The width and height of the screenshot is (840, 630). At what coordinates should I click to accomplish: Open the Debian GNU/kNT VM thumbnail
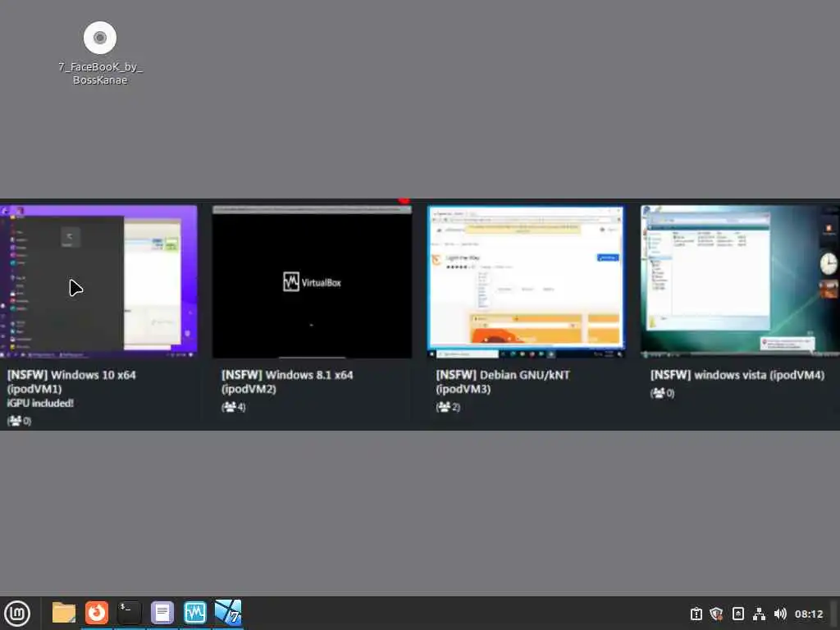526,281
